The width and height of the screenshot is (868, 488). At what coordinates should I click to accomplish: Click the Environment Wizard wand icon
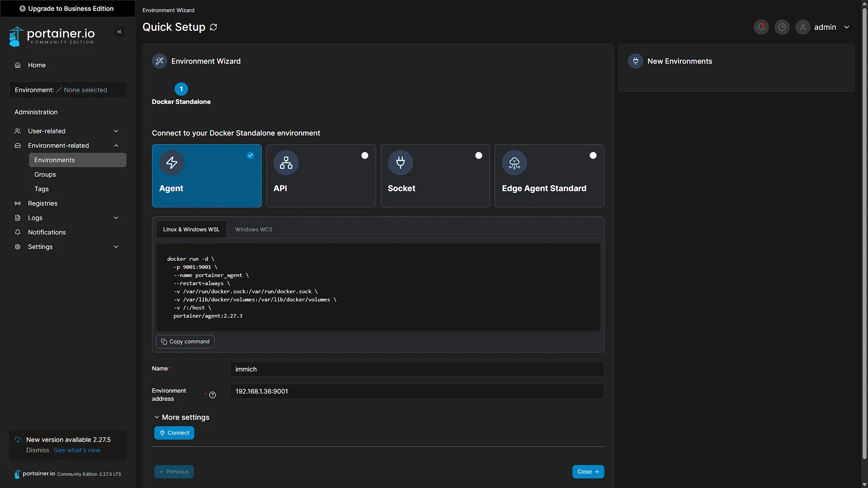point(160,61)
